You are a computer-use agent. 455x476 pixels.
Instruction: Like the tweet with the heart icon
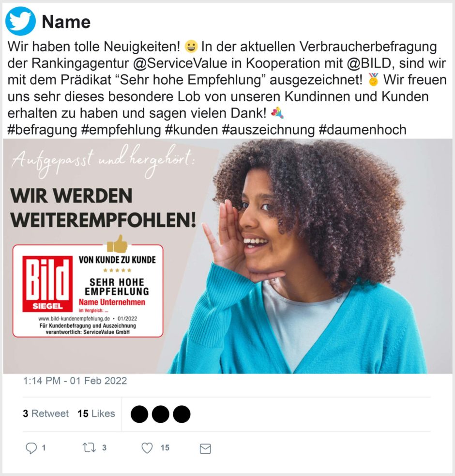coord(147,448)
